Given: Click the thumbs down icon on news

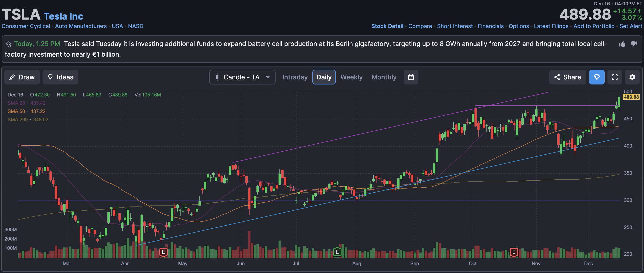Looking at the screenshot, I should click(x=634, y=44).
